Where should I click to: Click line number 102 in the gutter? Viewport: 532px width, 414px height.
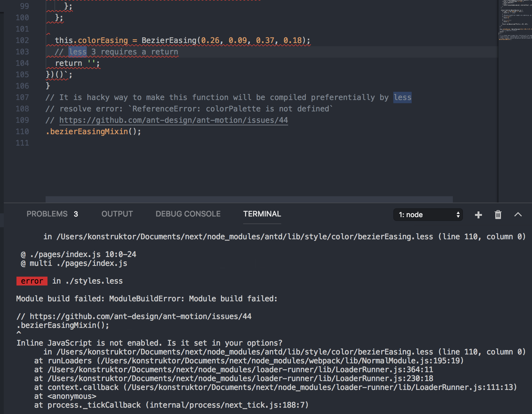tap(22, 41)
